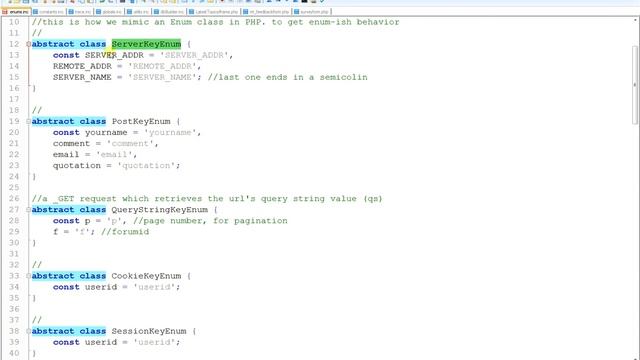Click the QueryStringKeyEnum class name
The image size is (640, 360).
160,210
